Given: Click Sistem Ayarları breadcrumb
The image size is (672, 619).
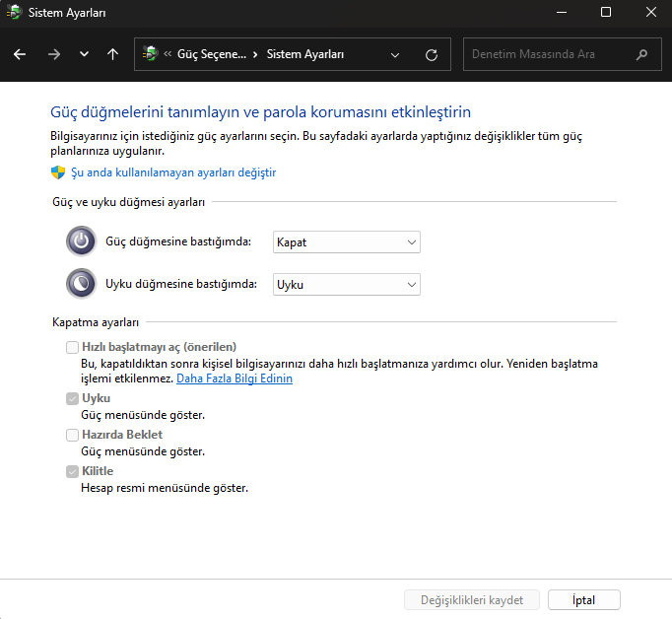Looking at the screenshot, I should [305, 54].
